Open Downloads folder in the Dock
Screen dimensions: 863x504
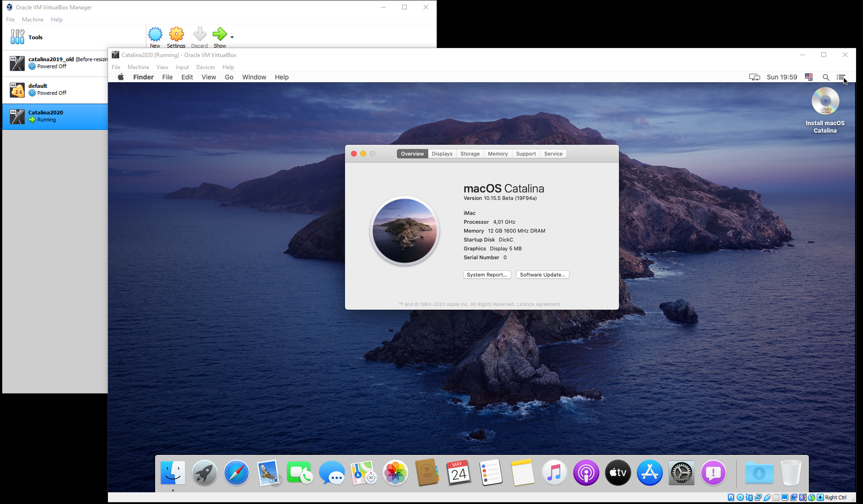(759, 473)
